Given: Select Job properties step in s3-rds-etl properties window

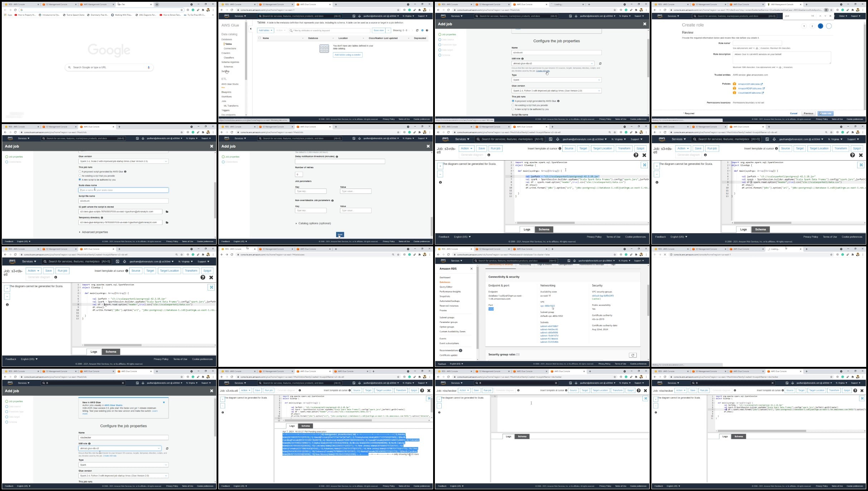Looking at the screenshot, I should (447, 35).
